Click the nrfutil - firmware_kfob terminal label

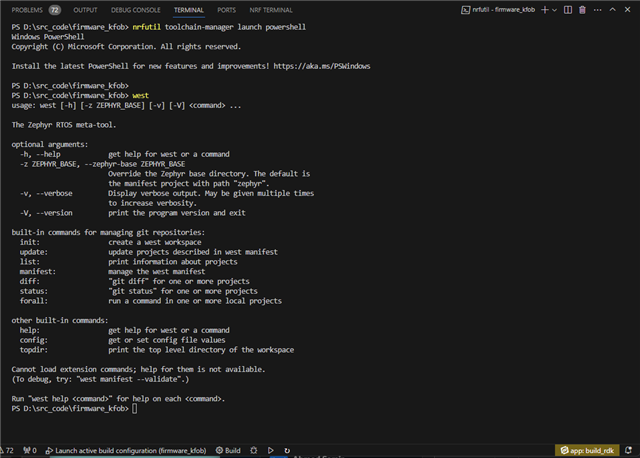pos(502,10)
